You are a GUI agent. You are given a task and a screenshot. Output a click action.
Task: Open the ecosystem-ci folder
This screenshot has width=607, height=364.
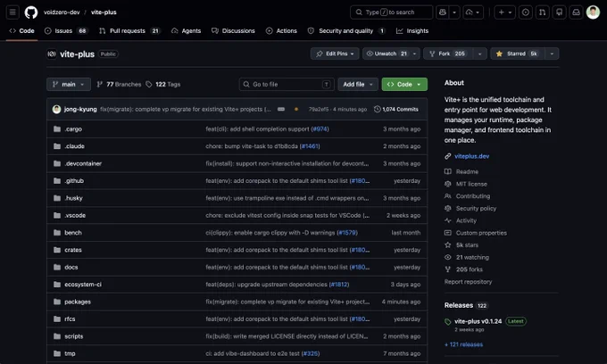(x=83, y=285)
